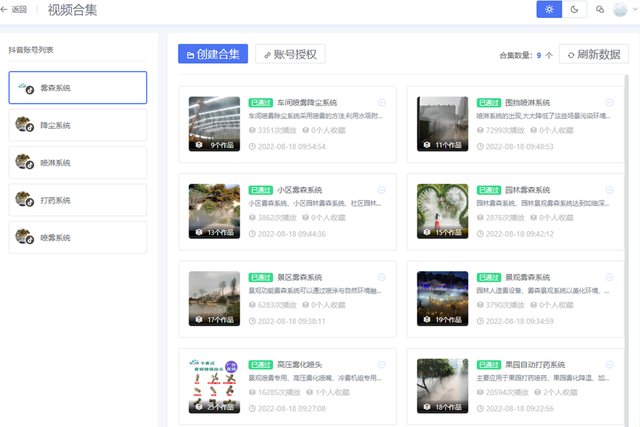Click the 围挡喷淋系统 title

click(x=527, y=102)
